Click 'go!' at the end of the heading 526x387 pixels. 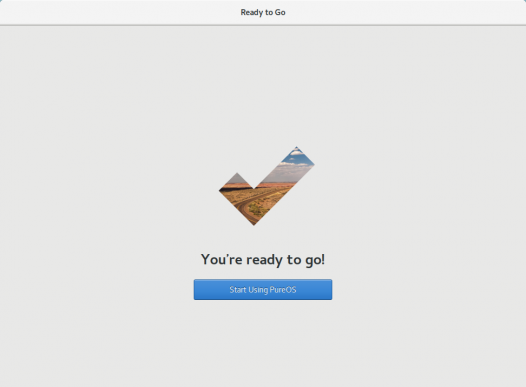pos(315,261)
